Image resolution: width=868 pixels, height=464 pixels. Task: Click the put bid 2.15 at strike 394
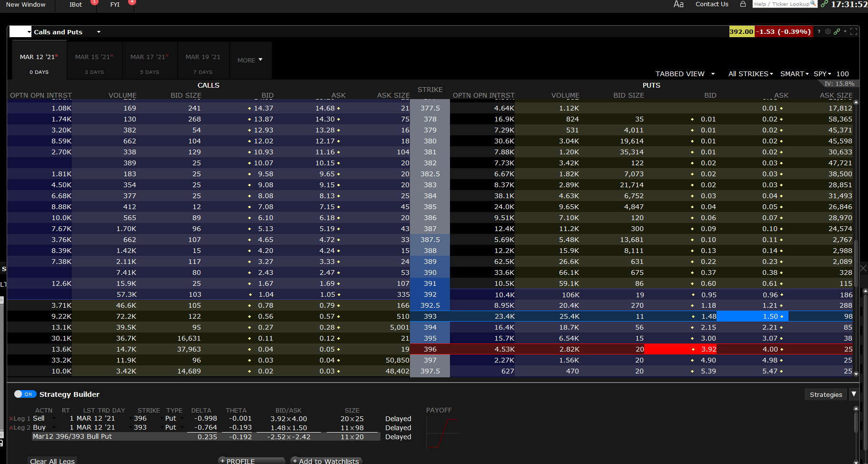[x=708, y=327]
